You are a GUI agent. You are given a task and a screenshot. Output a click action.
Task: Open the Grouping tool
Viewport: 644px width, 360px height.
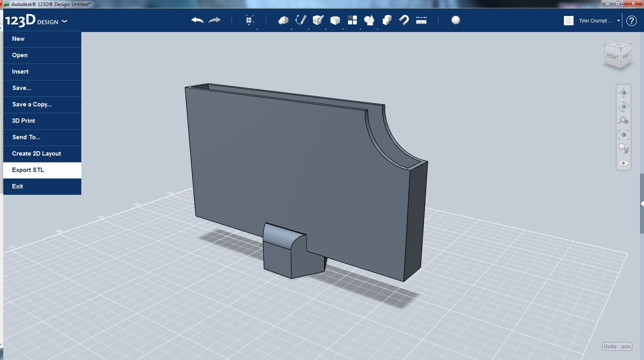pos(369,20)
